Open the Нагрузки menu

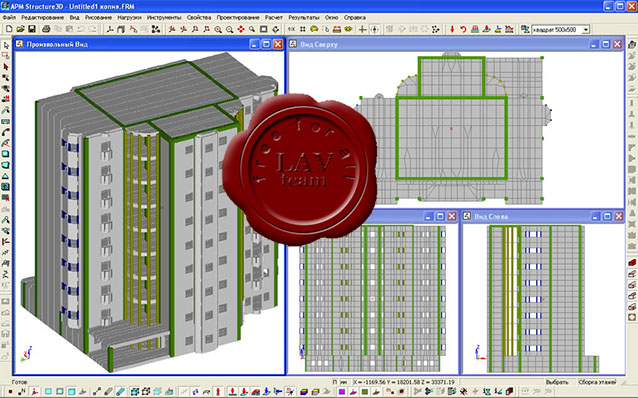(129, 17)
